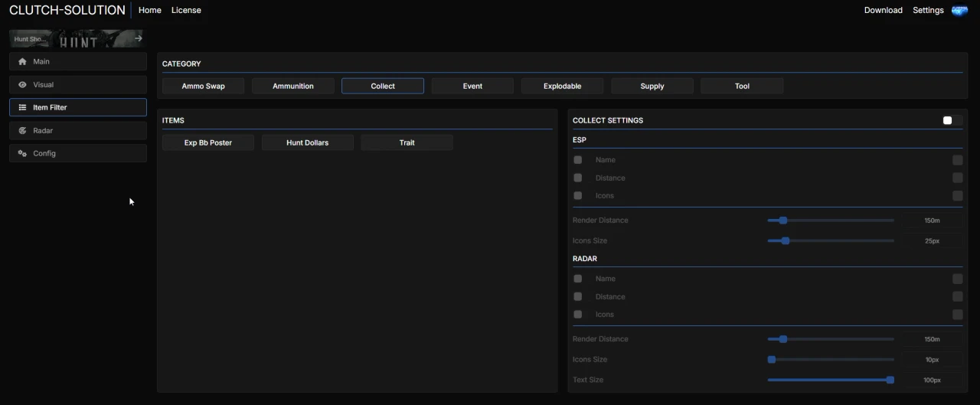The width and height of the screenshot is (980, 405).
Task: Click ESP Render Distance slider
Action: coord(831,220)
